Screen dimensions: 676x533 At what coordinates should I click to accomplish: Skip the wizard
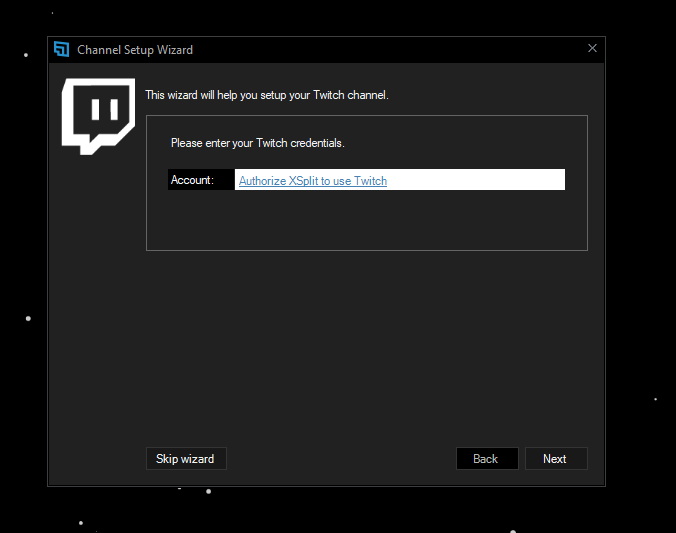pyautogui.click(x=186, y=458)
